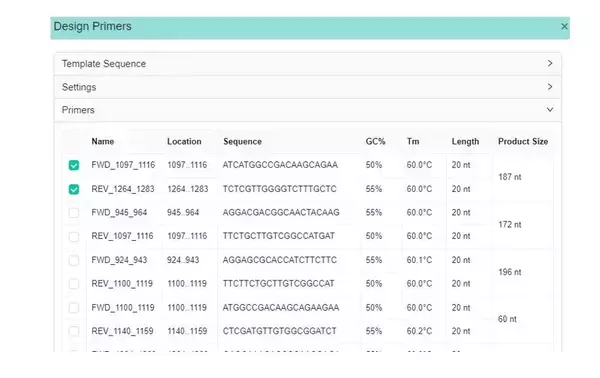Click sequence ATGGCCGACAAGCAGAAGAA

pyautogui.click(x=281, y=308)
